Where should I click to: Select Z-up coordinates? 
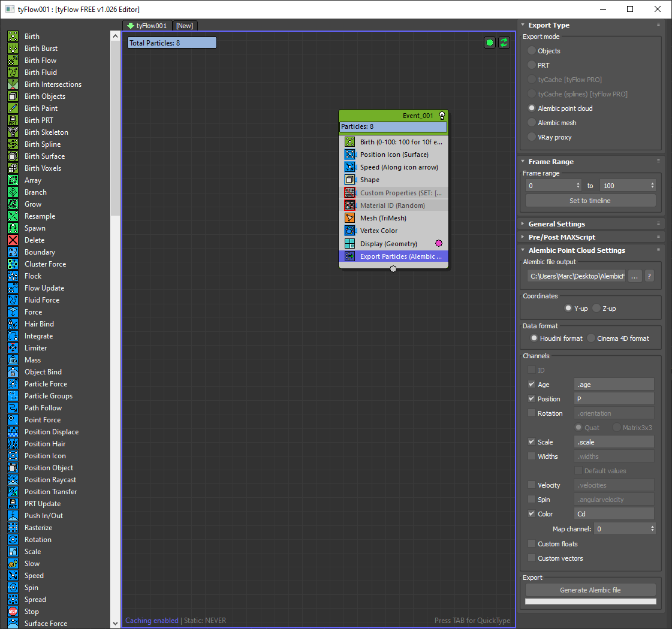click(596, 309)
